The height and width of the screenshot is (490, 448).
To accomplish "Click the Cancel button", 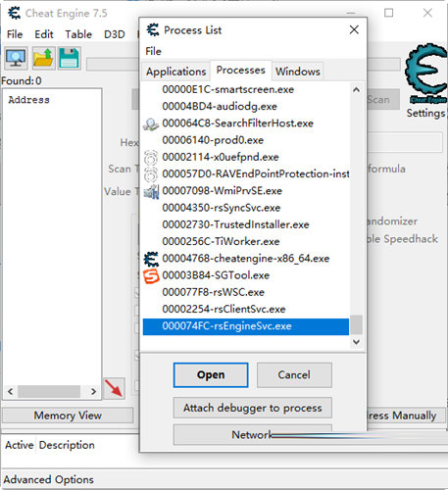I will coord(294,375).
